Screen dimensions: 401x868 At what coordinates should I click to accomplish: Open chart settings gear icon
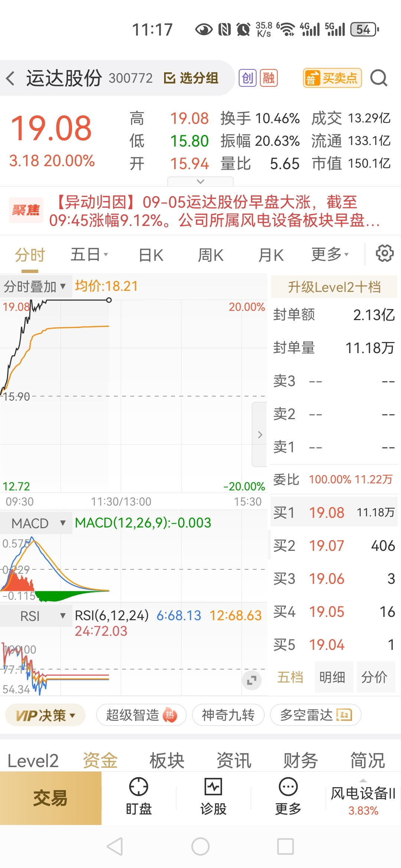click(384, 254)
